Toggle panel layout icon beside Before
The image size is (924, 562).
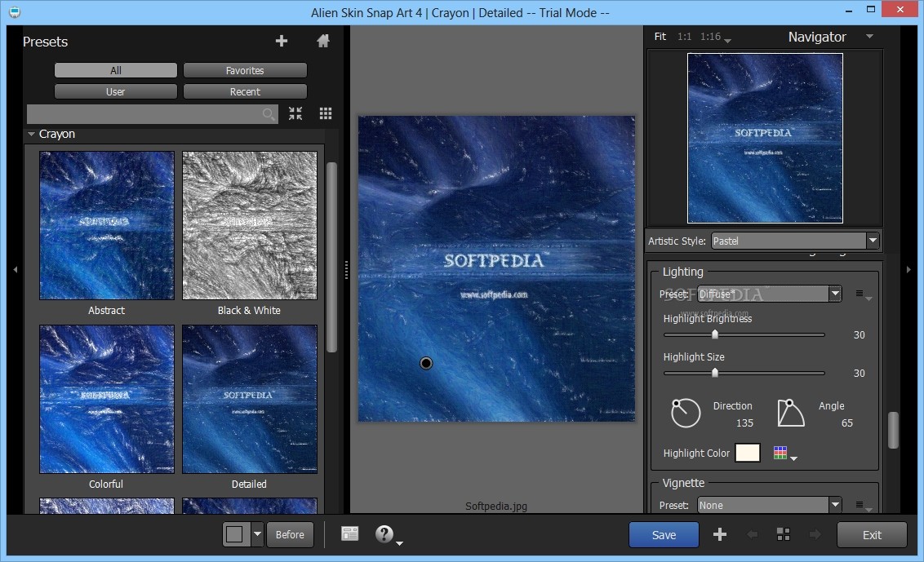click(x=349, y=533)
